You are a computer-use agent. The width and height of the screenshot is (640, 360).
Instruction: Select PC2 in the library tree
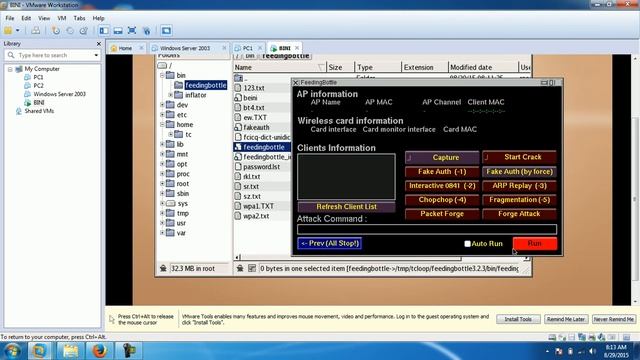click(x=38, y=86)
